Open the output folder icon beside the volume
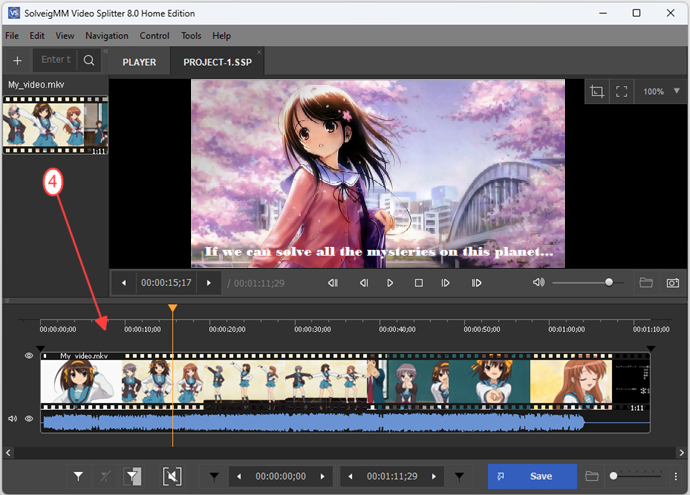Viewport: 690px width, 495px height. 646,282
